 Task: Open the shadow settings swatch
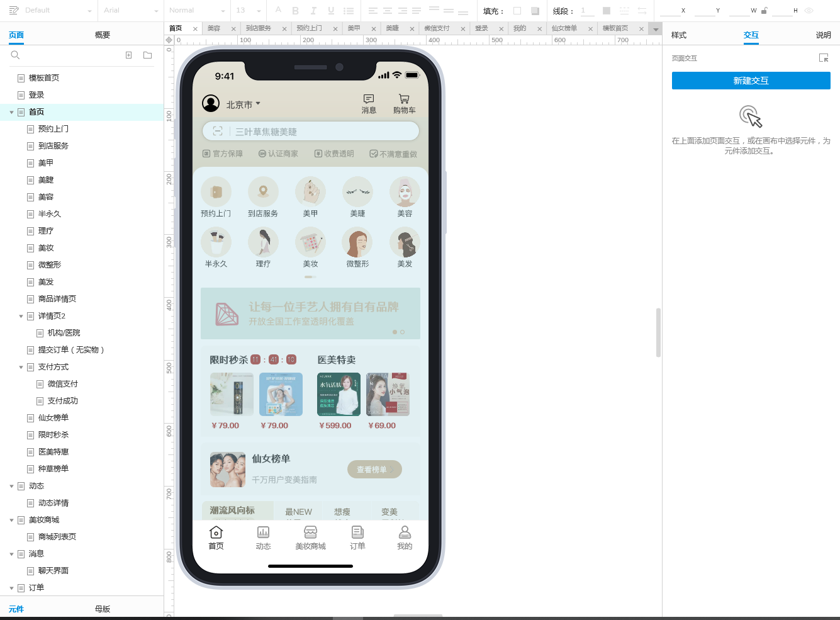tap(535, 11)
